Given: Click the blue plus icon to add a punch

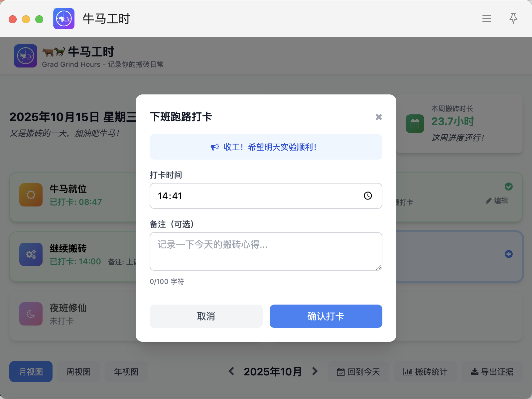Looking at the screenshot, I should click(508, 254).
